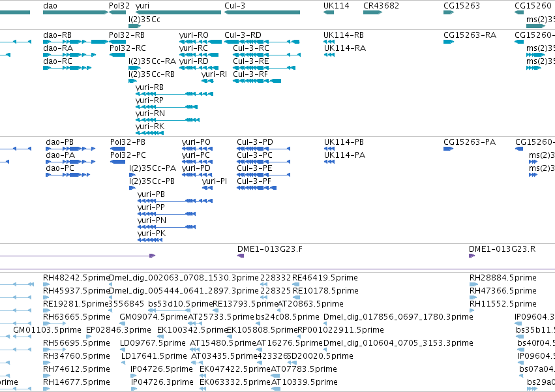The height and width of the screenshot is (392, 555).
Task: Click transcript Cul-3-RE
Action: pyautogui.click(x=250, y=61)
